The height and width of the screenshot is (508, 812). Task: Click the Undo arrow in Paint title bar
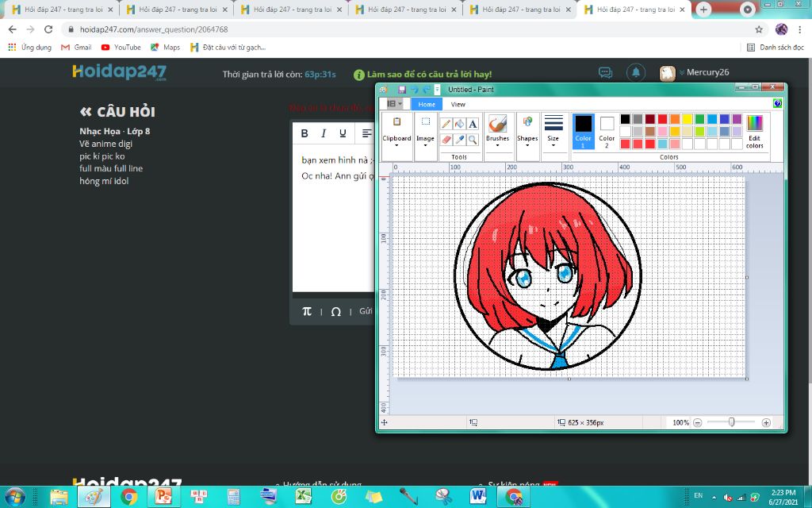[414, 89]
